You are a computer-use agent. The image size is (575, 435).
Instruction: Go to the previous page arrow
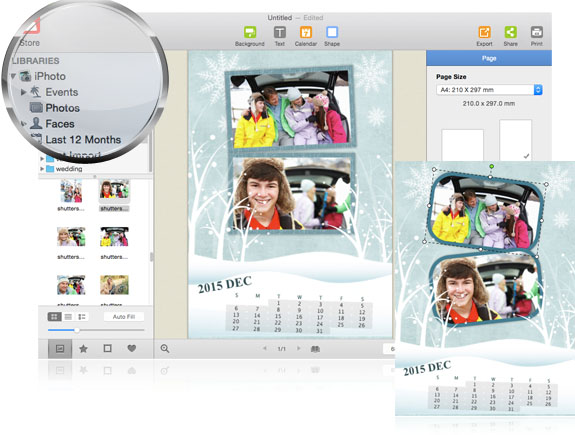[265, 348]
